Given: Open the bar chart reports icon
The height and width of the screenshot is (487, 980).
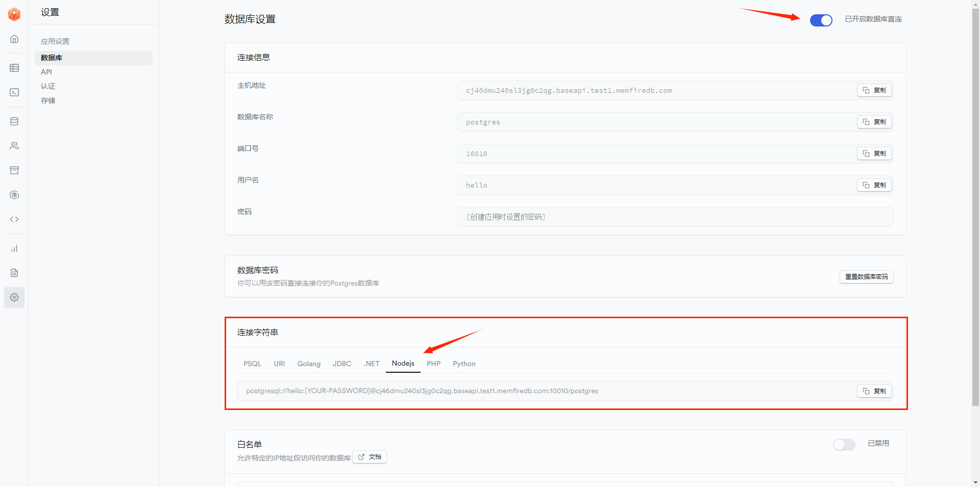Looking at the screenshot, I should click(x=14, y=248).
